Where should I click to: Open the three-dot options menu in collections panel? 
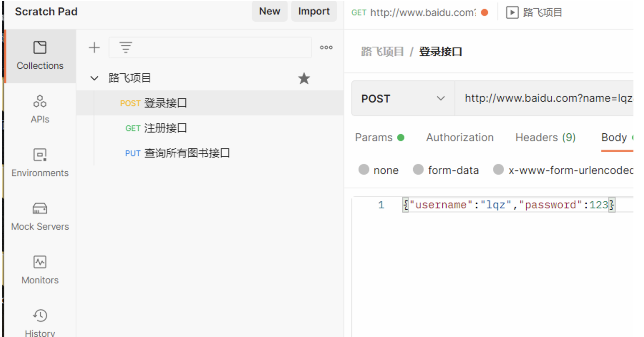[x=326, y=48]
